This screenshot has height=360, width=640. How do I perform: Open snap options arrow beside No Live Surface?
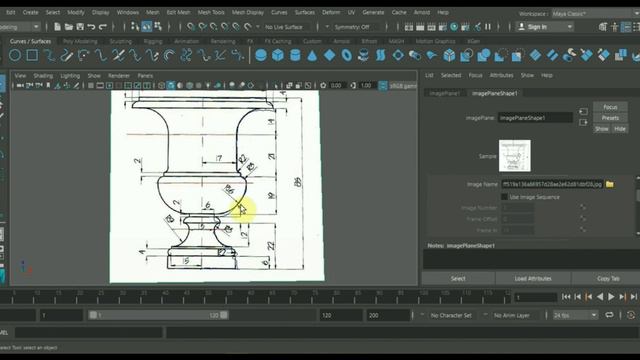tap(258, 27)
